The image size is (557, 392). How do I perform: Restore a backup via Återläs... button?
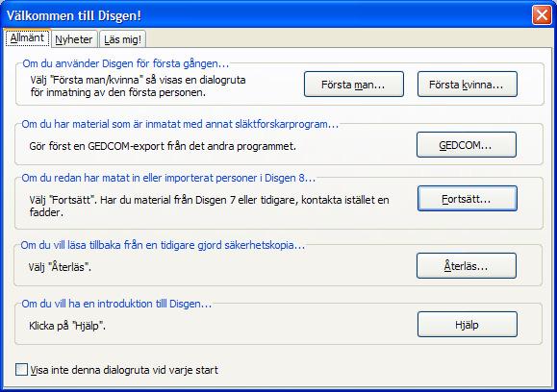pyautogui.click(x=466, y=266)
